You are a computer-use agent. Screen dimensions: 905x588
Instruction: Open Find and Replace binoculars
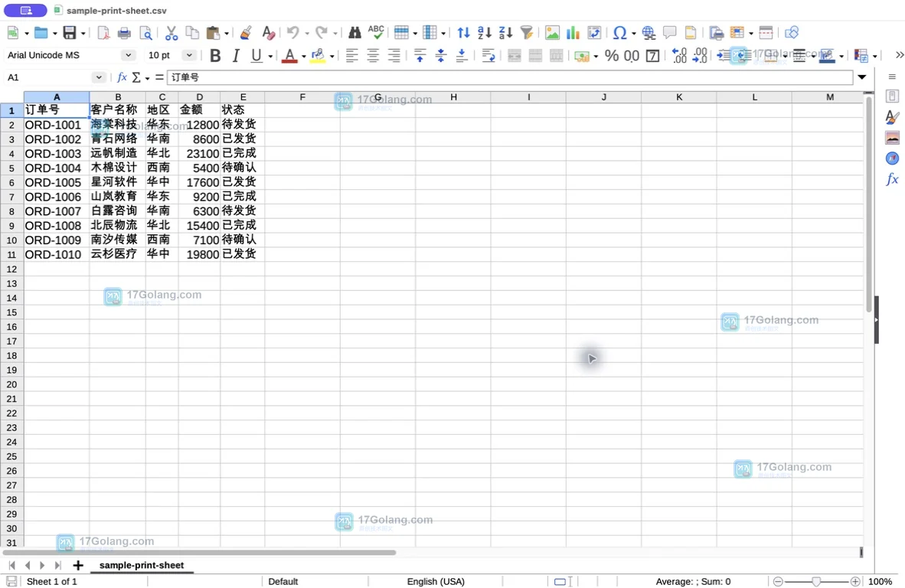tap(354, 33)
